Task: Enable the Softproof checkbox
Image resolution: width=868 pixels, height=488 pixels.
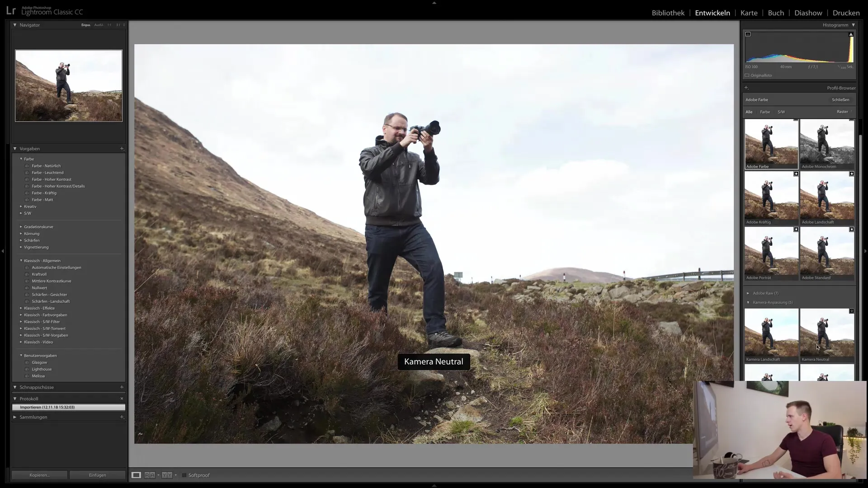Action: click(x=184, y=475)
